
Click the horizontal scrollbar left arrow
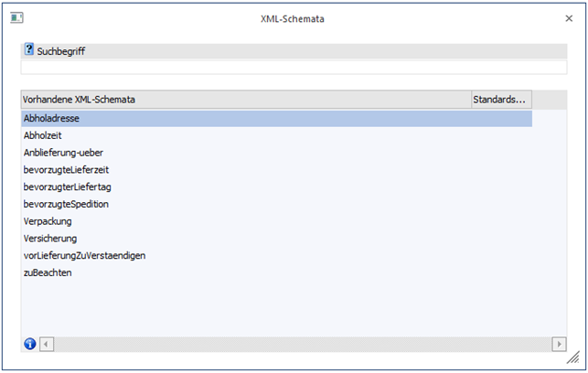tap(47, 344)
